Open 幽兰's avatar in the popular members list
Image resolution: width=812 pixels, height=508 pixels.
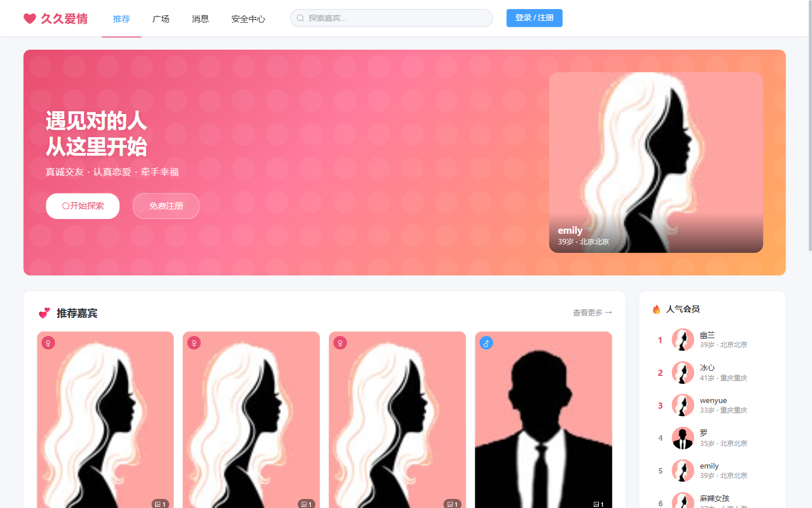pos(683,340)
